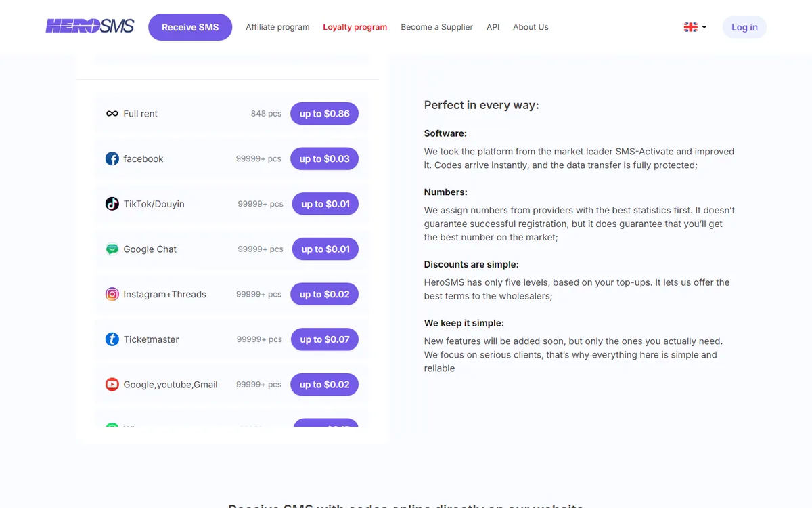Click the HeroSMS logo
812x508 pixels.
click(90, 26)
